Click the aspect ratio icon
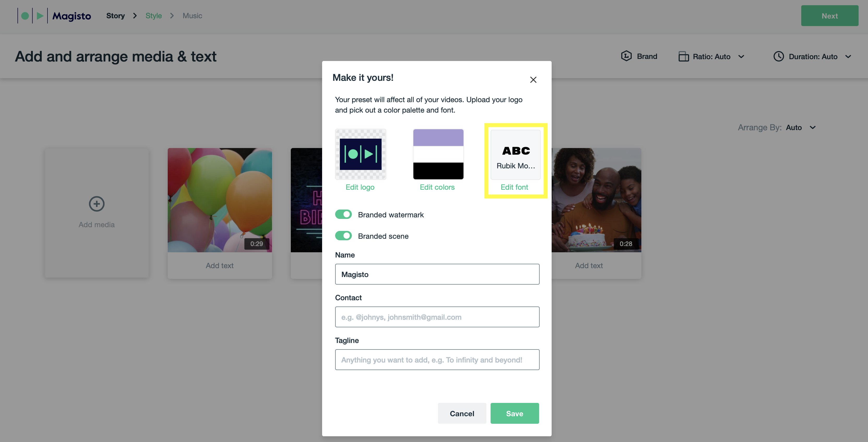Viewport: 868px width, 442px height. coord(683,56)
